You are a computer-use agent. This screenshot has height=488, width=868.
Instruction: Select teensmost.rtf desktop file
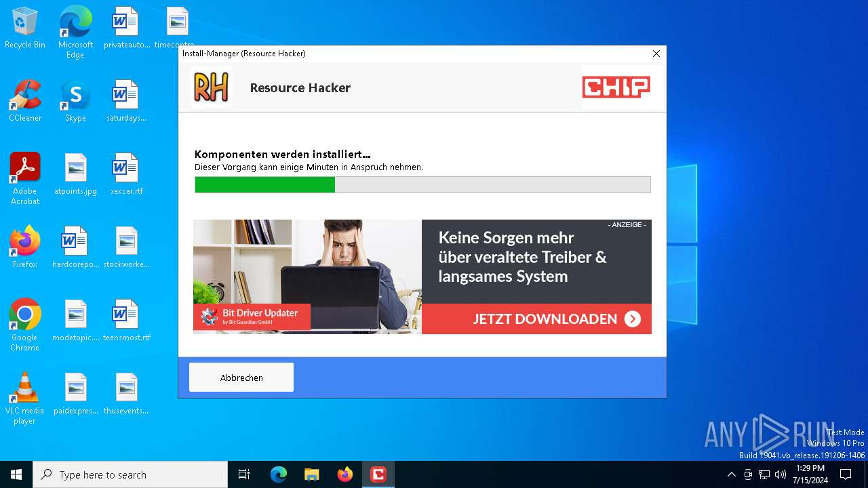coord(126,321)
